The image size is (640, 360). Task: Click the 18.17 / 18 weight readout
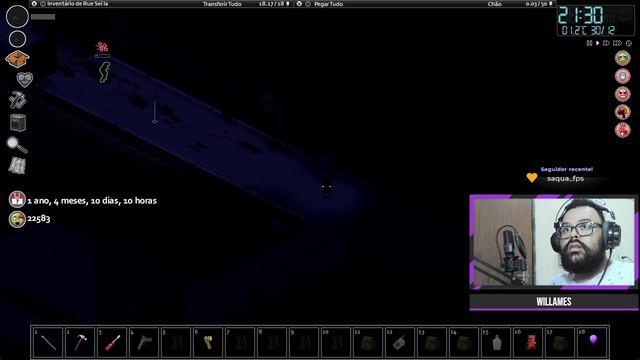[271, 4]
